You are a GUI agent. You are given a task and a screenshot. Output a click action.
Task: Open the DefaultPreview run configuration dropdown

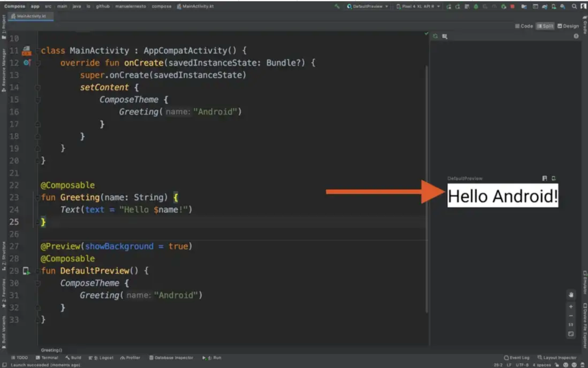368,6
